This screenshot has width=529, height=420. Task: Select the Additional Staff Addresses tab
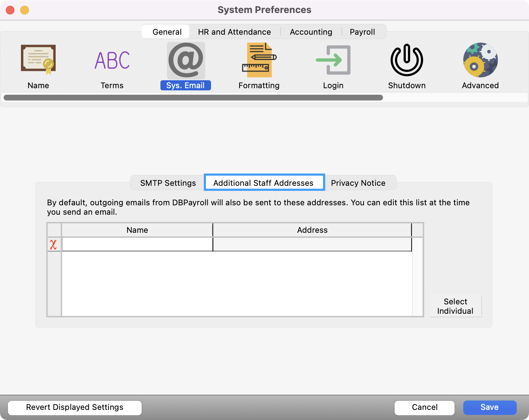click(x=263, y=183)
